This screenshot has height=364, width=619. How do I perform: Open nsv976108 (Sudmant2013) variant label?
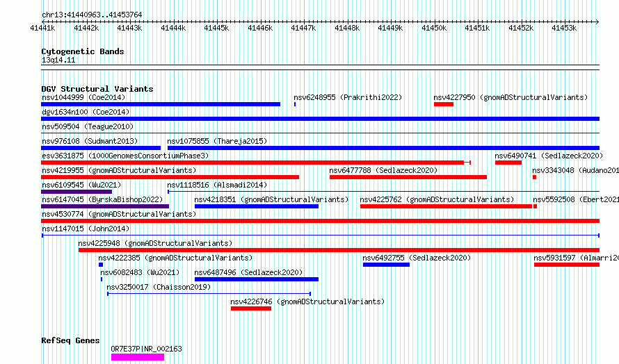tap(90, 141)
